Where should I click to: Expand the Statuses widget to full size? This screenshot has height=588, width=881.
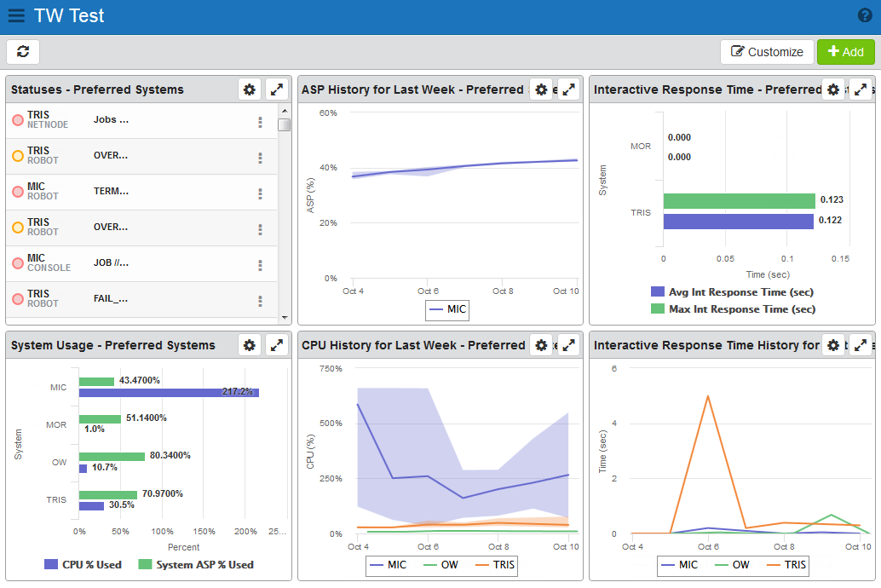coord(277,89)
